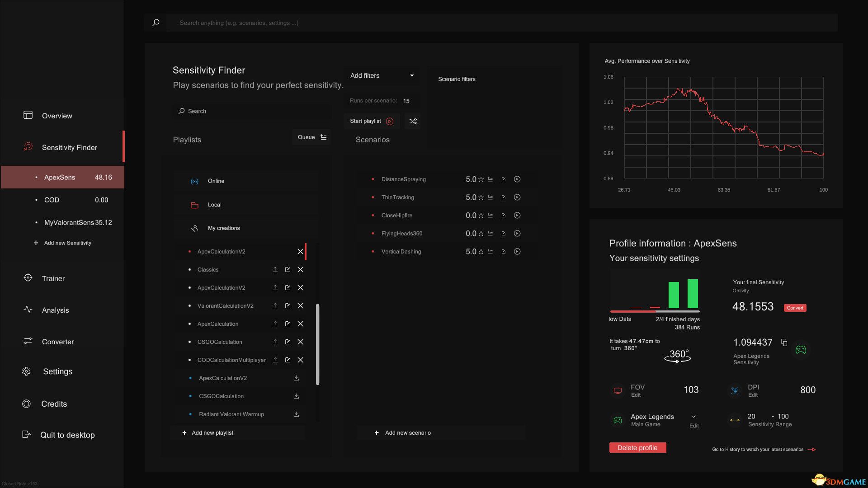
Task: Expand the Local playlists section
Action: tap(246, 205)
